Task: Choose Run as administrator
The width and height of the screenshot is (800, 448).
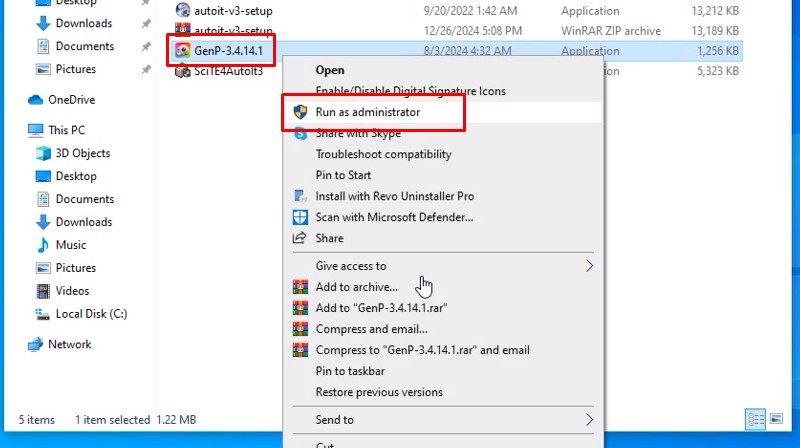Action: (367, 112)
